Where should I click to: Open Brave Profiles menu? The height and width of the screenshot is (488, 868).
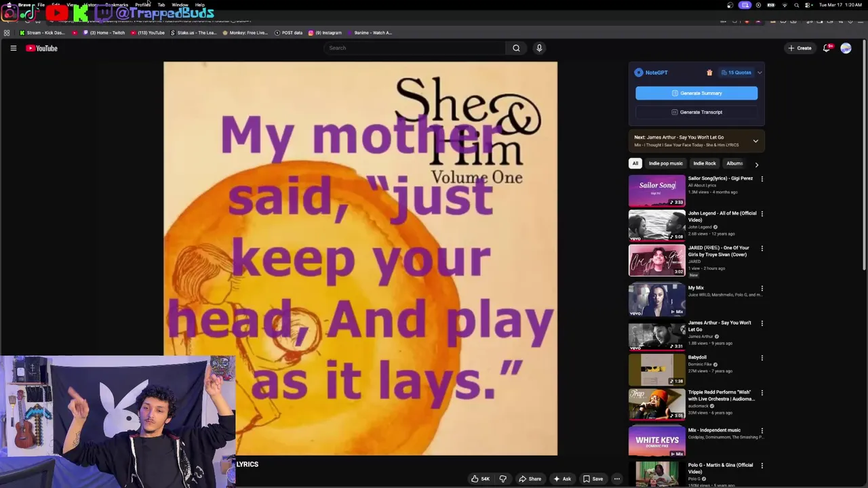142,5
